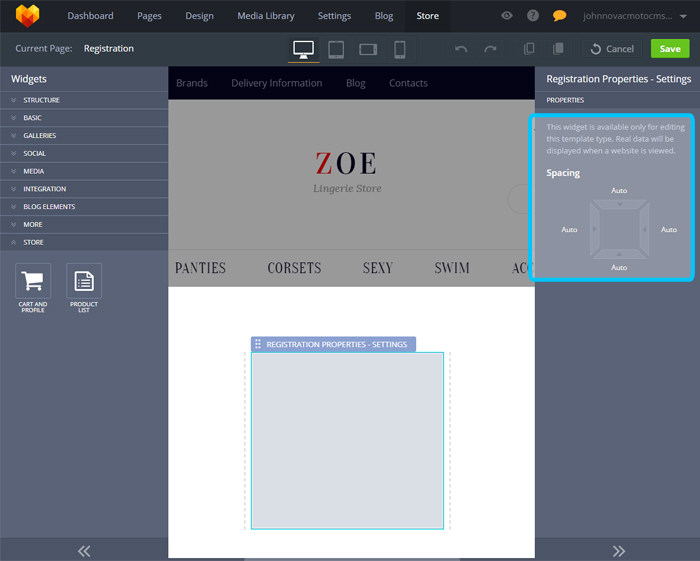Expand the MORE widget group
Viewport: 700px width, 561px height.
[x=84, y=224]
